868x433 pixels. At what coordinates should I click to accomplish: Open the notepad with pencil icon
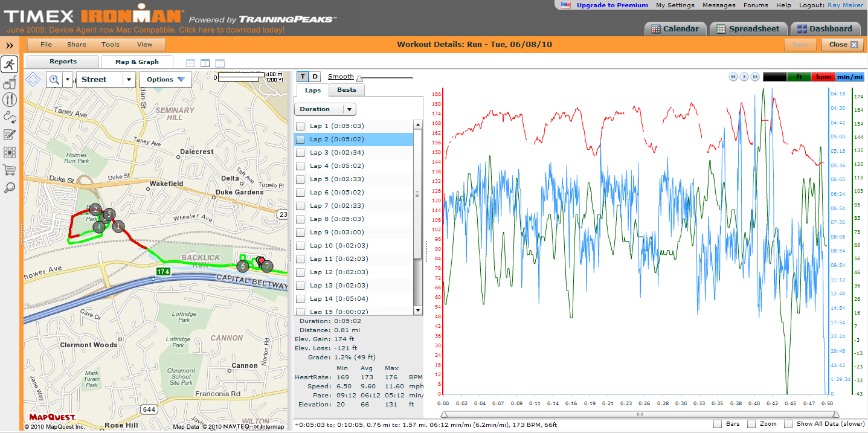[x=10, y=135]
